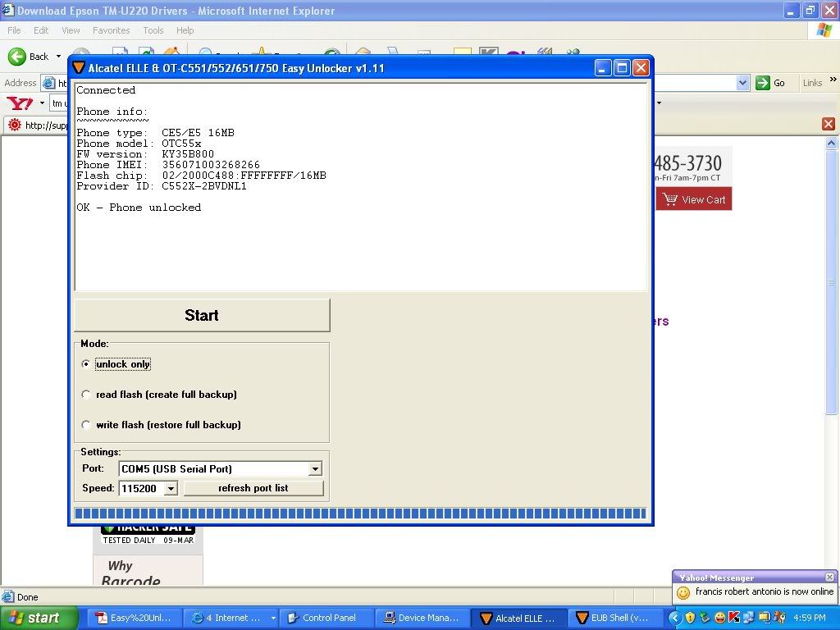Open the dropdown beside the Yahoo! logo
This screenshot has width=840, height=630.
pos(42,103)
